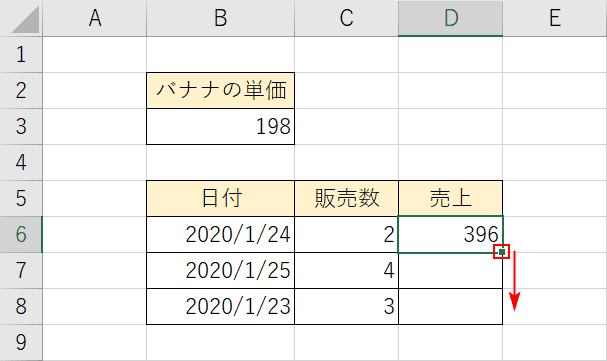The image size is (607, 361).
Task: Select column B header
Action: pos(220,18)
